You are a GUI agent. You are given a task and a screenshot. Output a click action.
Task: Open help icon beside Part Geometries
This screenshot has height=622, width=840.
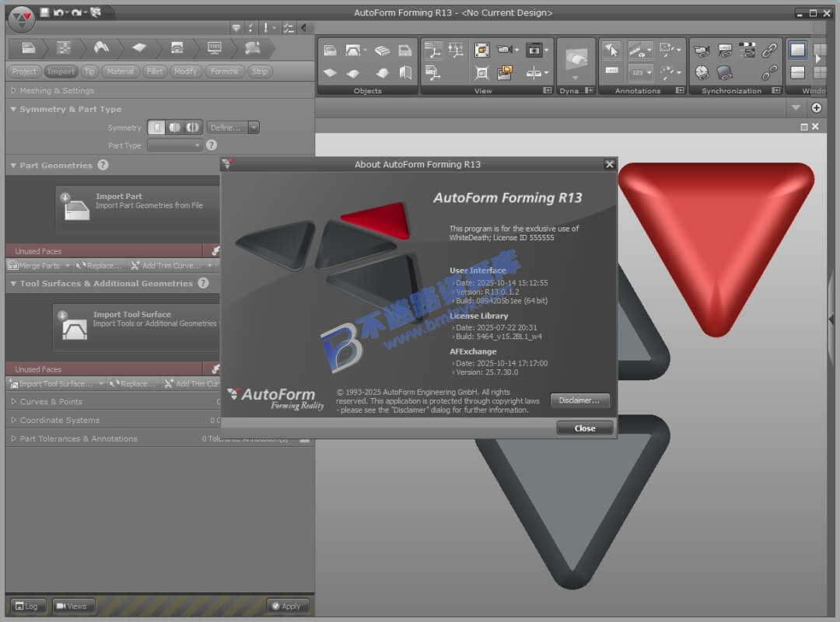click(103, 165)
